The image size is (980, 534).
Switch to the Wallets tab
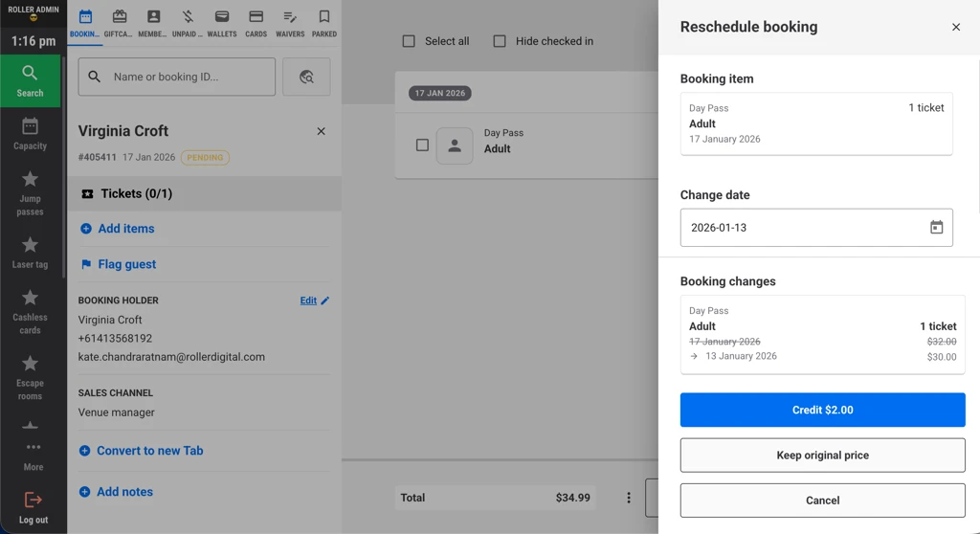222,23
